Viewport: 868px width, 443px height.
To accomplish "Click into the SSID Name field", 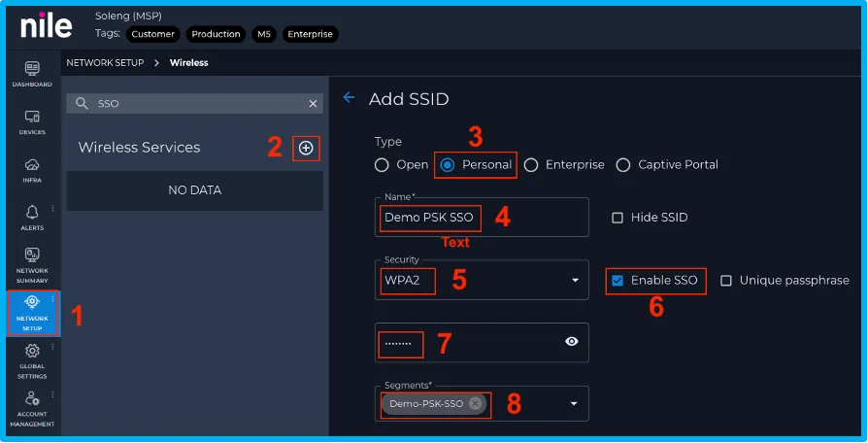I will (482, 217).
